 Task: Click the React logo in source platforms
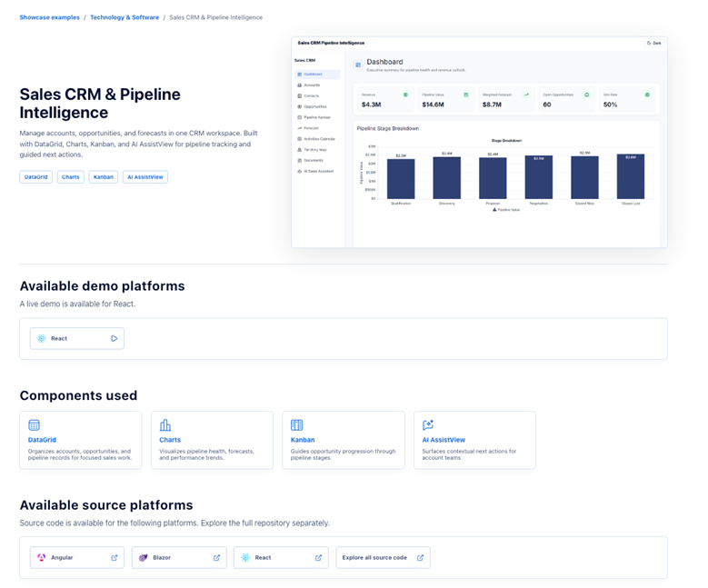tap(245, 557)
